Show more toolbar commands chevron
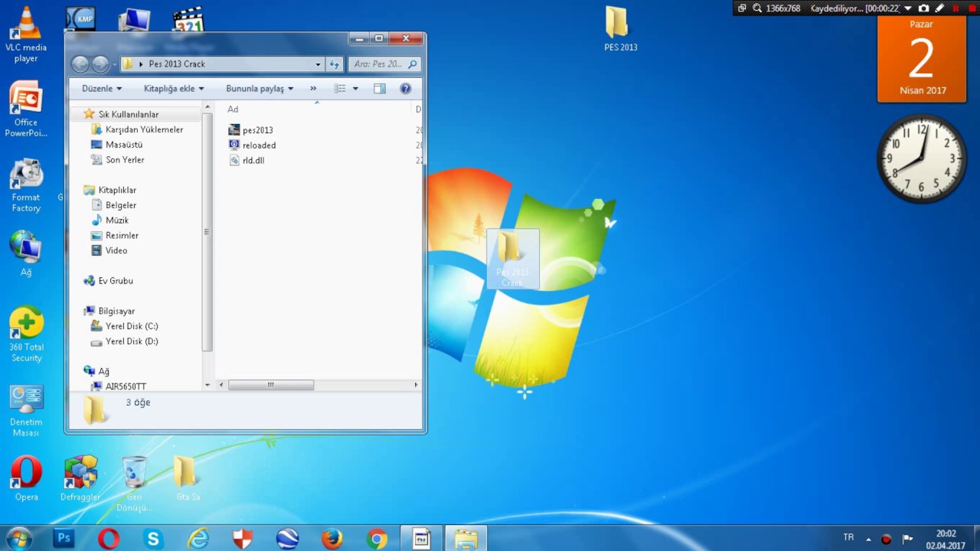The image size is (980, 551). (x=313, y=89)
